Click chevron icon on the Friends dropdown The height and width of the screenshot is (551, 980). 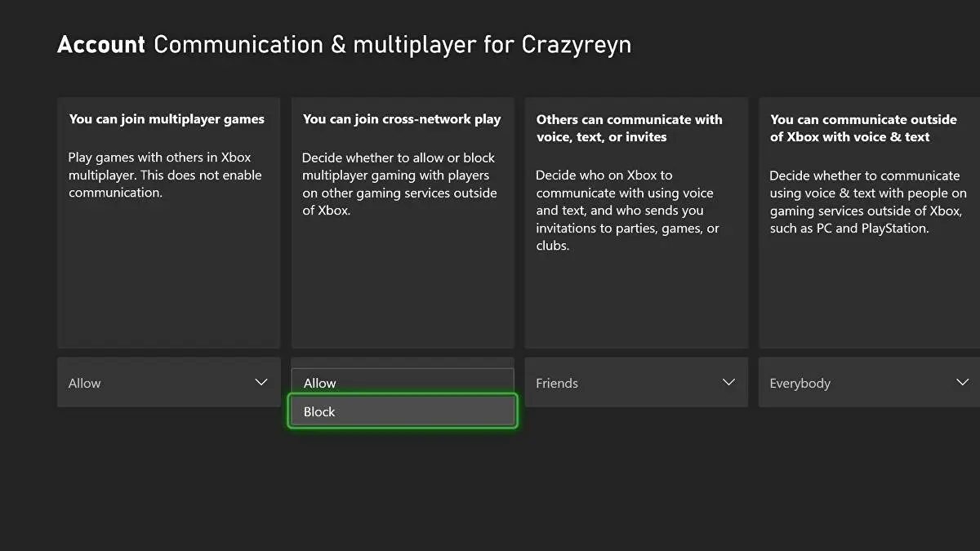click(728, 382)
